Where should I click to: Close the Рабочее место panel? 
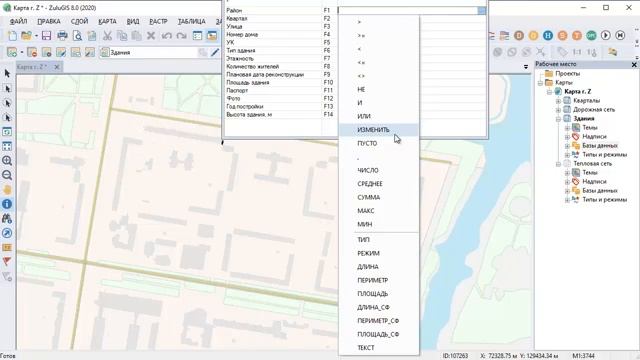[634, 64]
